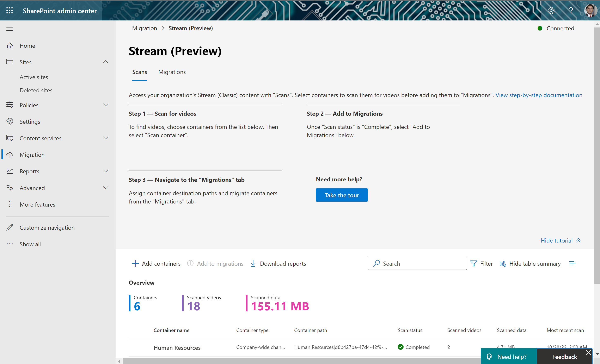The image size is (600, 364).
Task: Collapse the Sites section in the sidebar
Action: pos(105,62)
